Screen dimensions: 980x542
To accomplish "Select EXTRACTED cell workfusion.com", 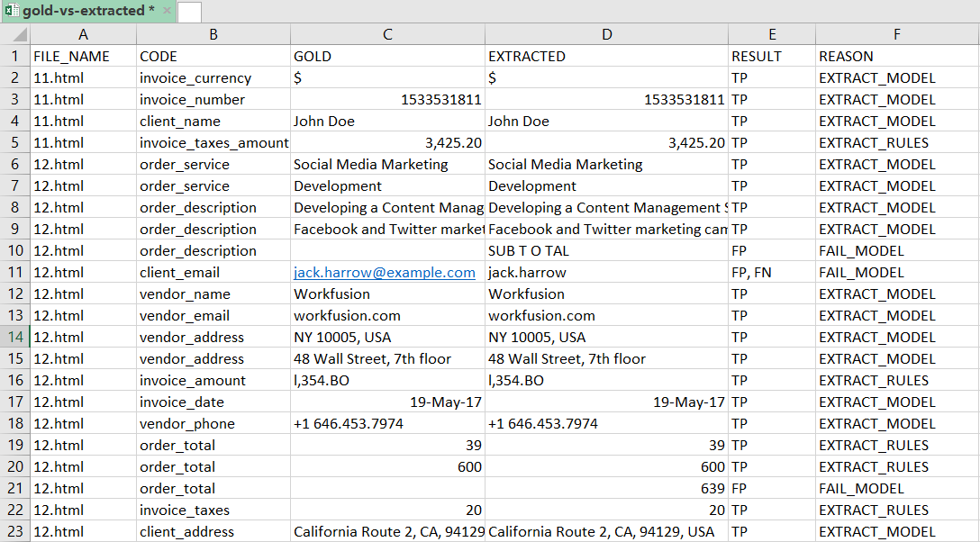I will [606, 315].
